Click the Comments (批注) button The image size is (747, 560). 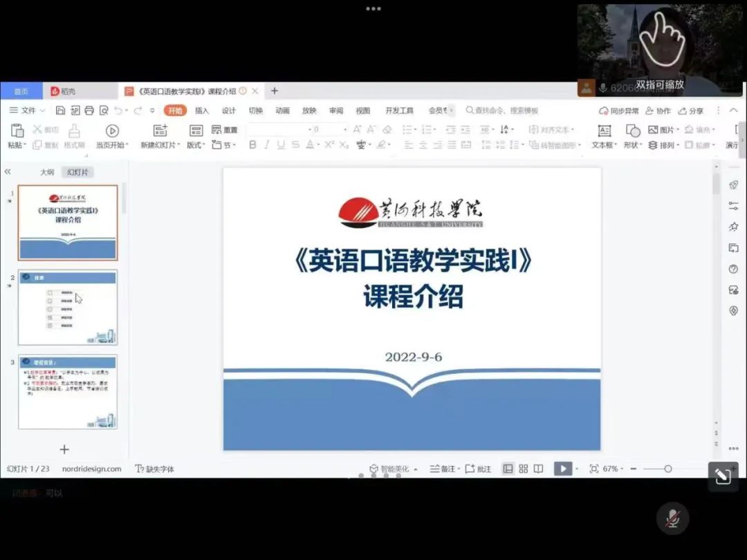click(478, 469)
